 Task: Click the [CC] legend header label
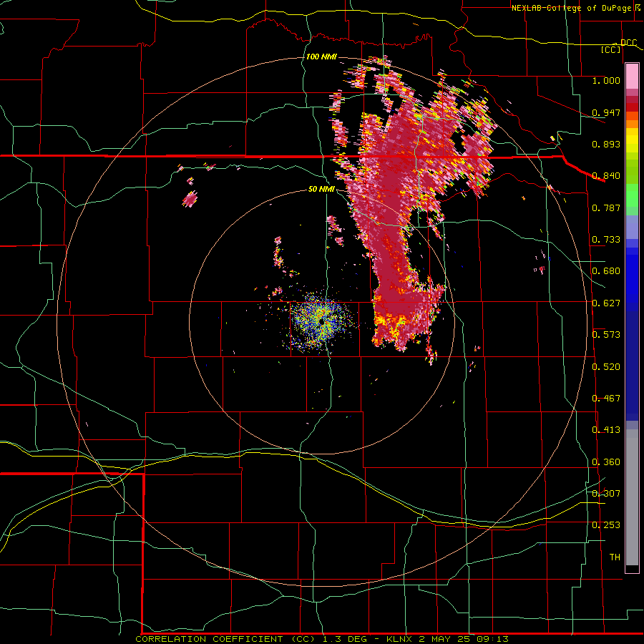(x=611, y=49)
